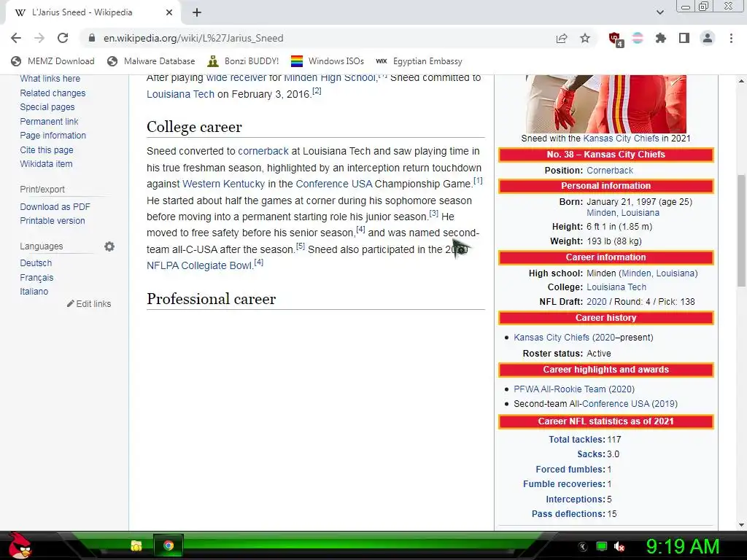The image size is (747, 560).
Task: Download the article as PDF
Action: pos(55,206)
